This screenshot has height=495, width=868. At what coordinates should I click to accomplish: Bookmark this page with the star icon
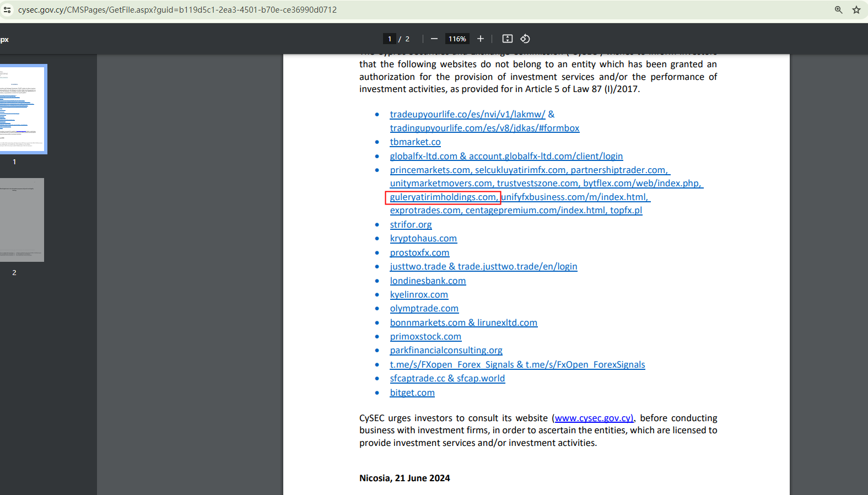(856, 10)
